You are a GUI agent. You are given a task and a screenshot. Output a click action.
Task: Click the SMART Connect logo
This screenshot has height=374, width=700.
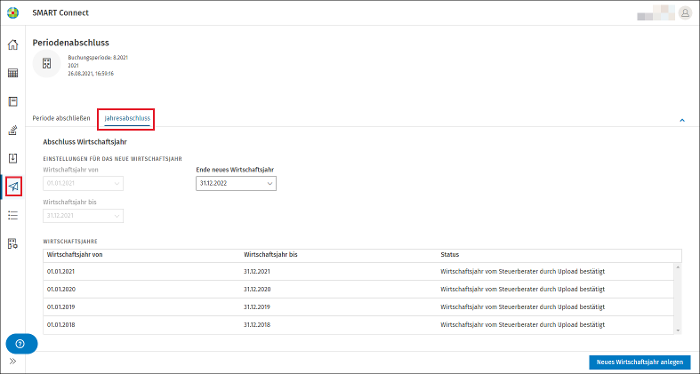click(x=13, y=12)
